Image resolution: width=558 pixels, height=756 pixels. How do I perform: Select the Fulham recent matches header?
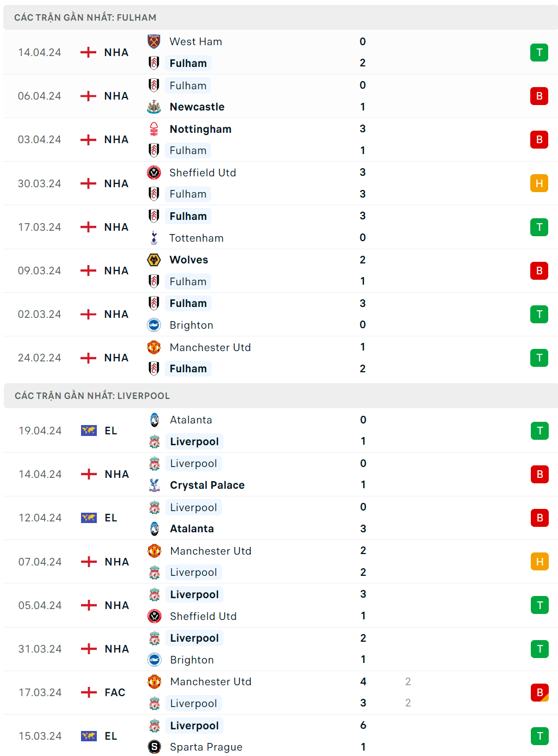[x=85, y=17]
